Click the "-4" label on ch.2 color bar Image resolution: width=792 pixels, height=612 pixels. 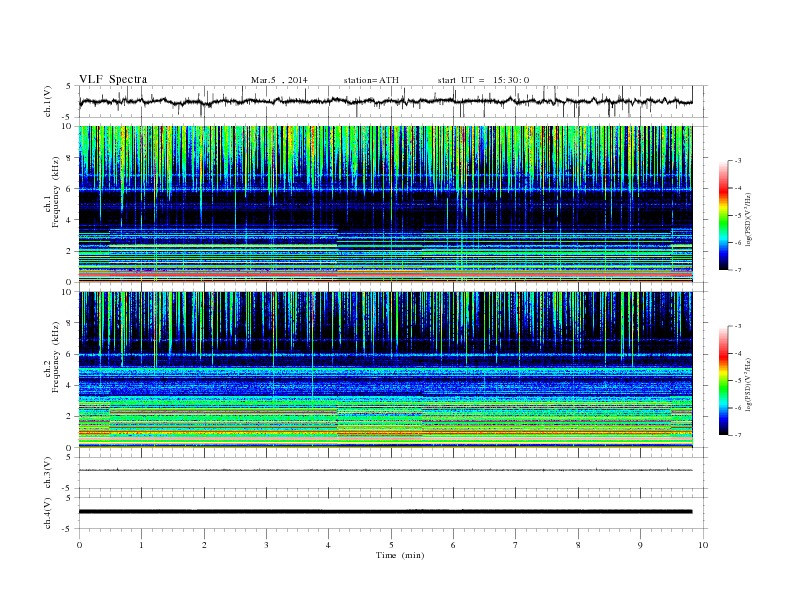click(738, 354)
